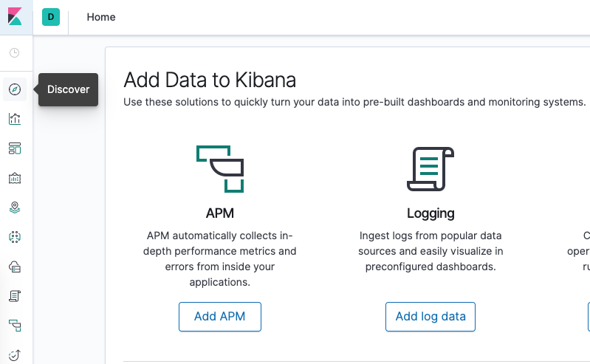Open Infrastructure icon in sidebar
This screenshot has height=364, width=590.
coord(15,267)
